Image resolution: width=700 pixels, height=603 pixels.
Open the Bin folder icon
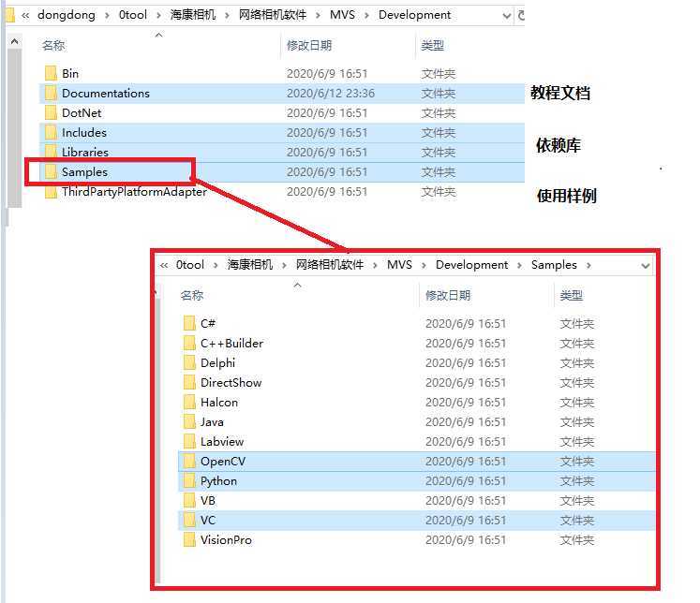[x=51, y=73]
